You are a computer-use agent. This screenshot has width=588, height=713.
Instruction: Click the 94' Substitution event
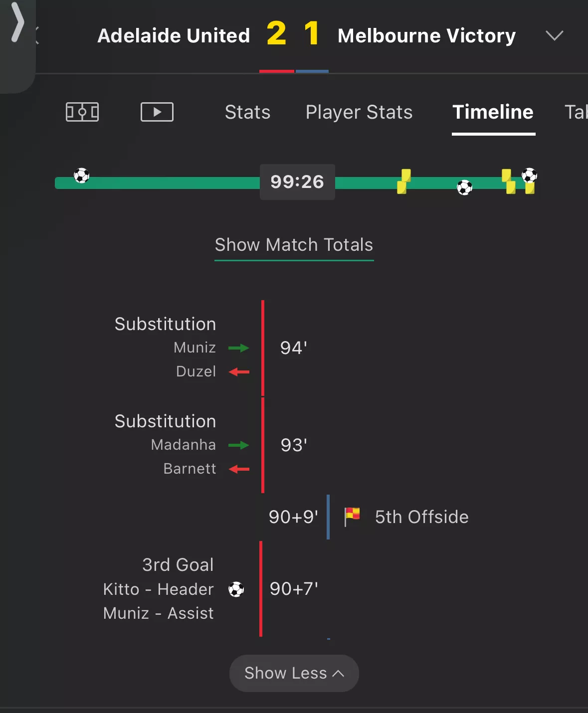[212, 348]
